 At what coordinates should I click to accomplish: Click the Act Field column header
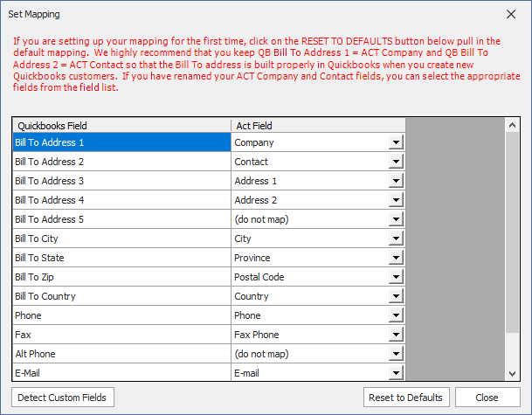coord(318,126)
